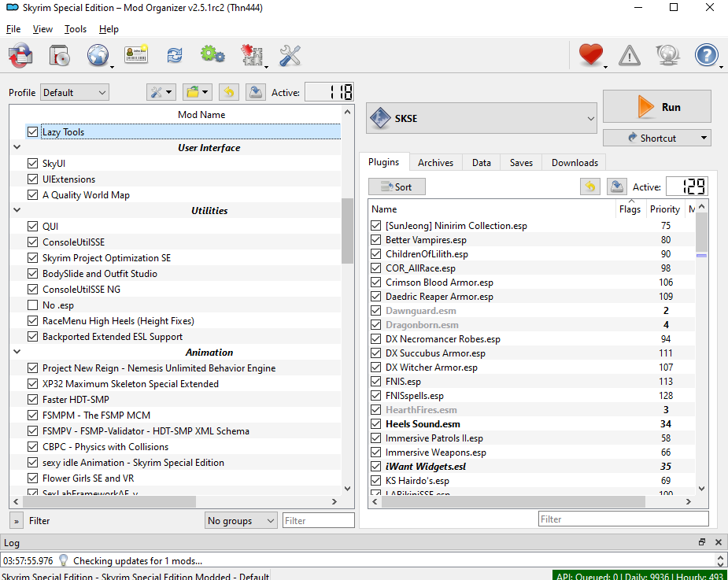Open the warning notifications triangle icon

point(630,55)
